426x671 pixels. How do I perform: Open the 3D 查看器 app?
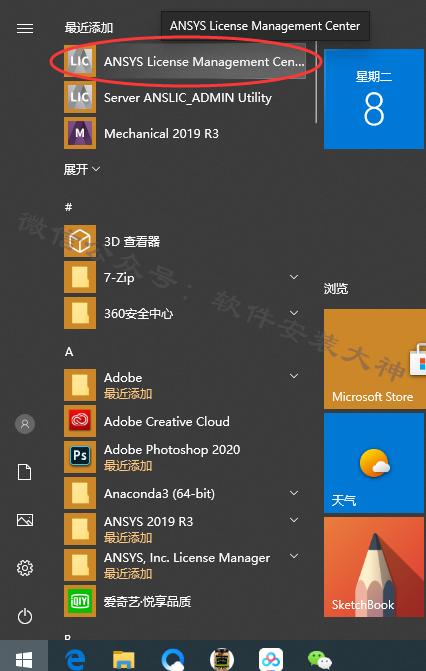tap(185, 241)
